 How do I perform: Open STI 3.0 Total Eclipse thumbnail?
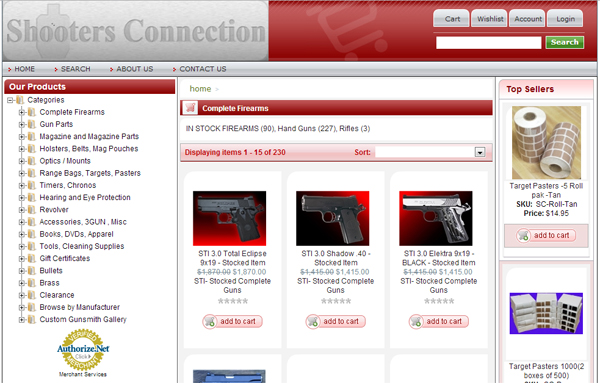(230, 218)
